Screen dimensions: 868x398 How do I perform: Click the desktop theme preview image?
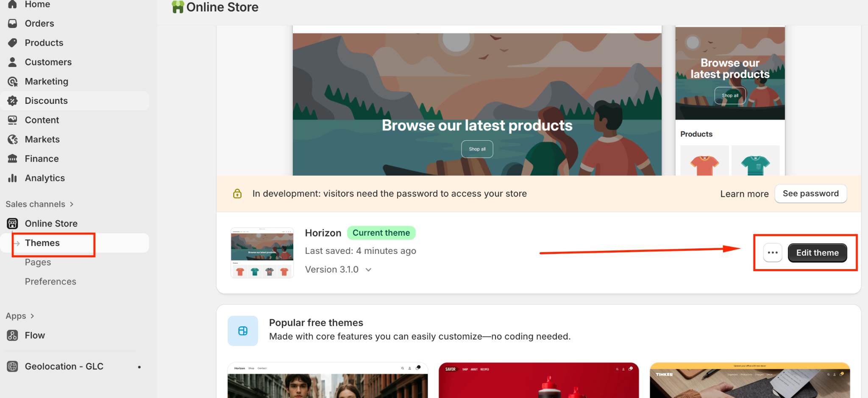tap(477, 100)
